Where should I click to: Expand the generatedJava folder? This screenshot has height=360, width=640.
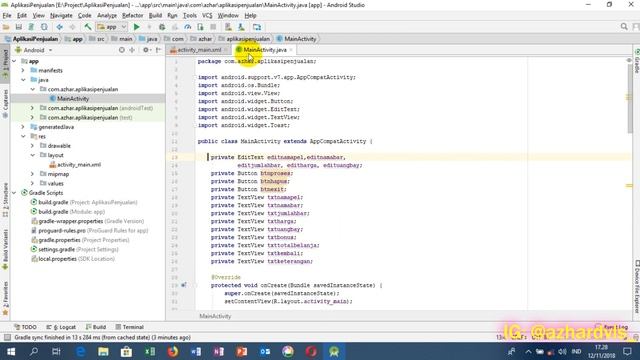[x=23, y=127]
